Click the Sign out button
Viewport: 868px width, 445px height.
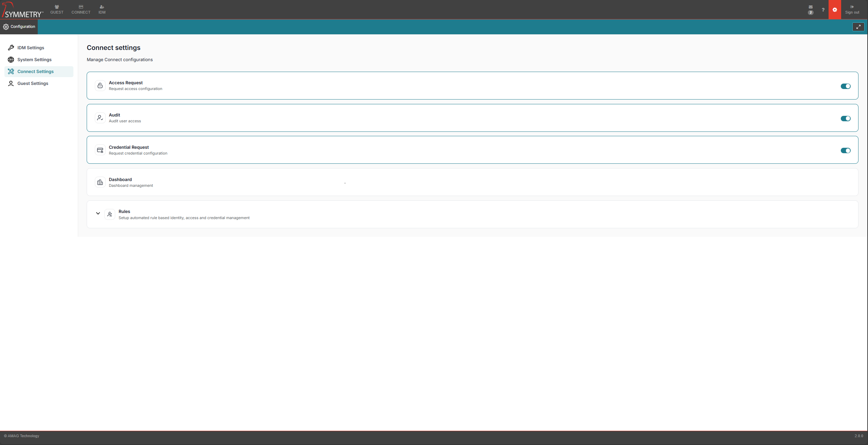click(x=852, y=10)
